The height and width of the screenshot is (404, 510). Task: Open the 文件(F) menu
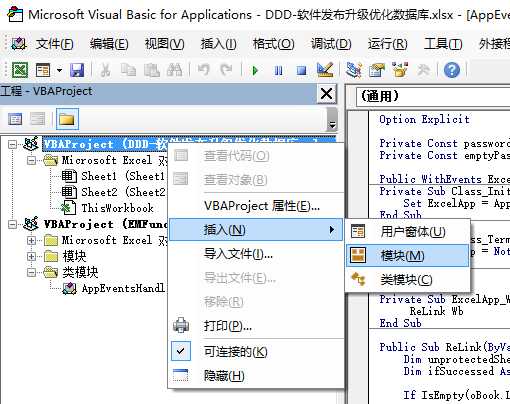55,44
